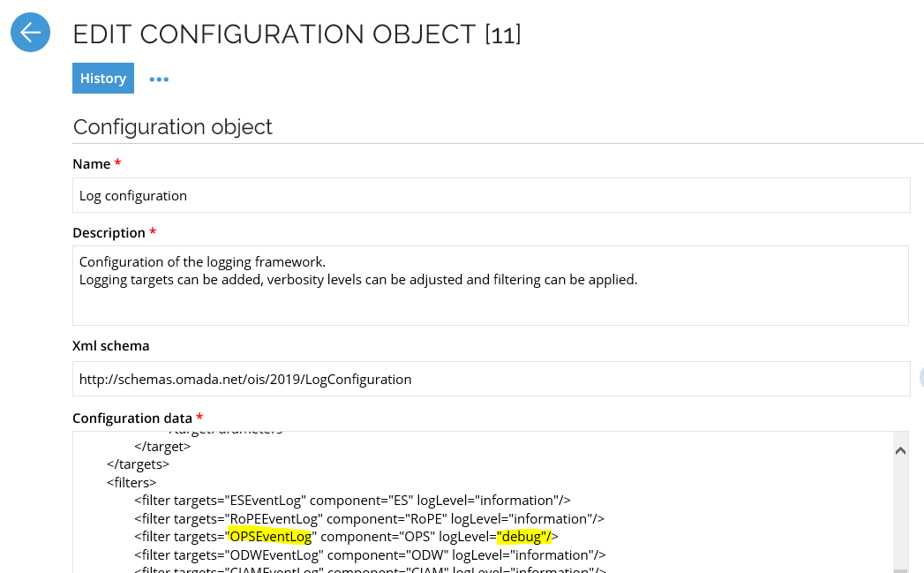Click the Edit Configuration Object page title
Screen dimensions: 924x573
297,34
